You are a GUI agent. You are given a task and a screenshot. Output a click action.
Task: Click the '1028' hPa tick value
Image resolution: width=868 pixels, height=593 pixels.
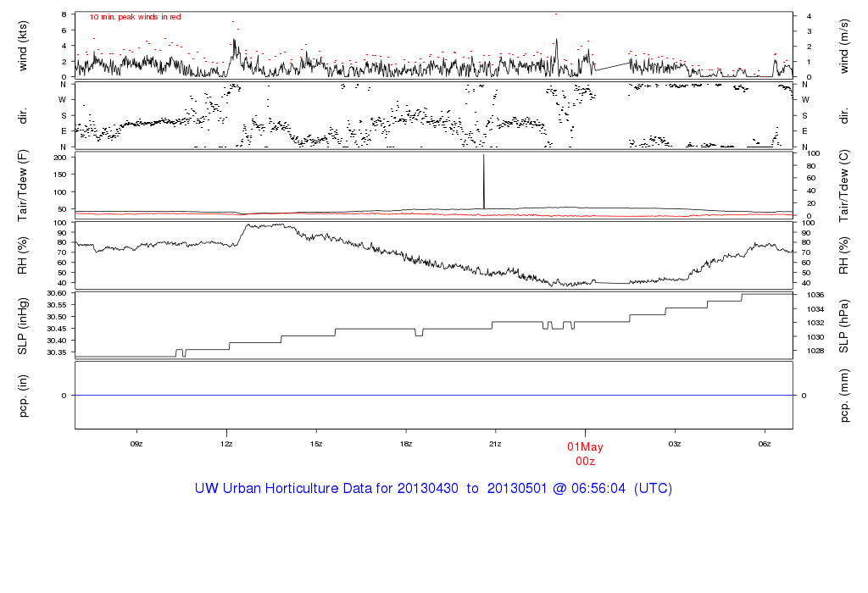point(815,351)
